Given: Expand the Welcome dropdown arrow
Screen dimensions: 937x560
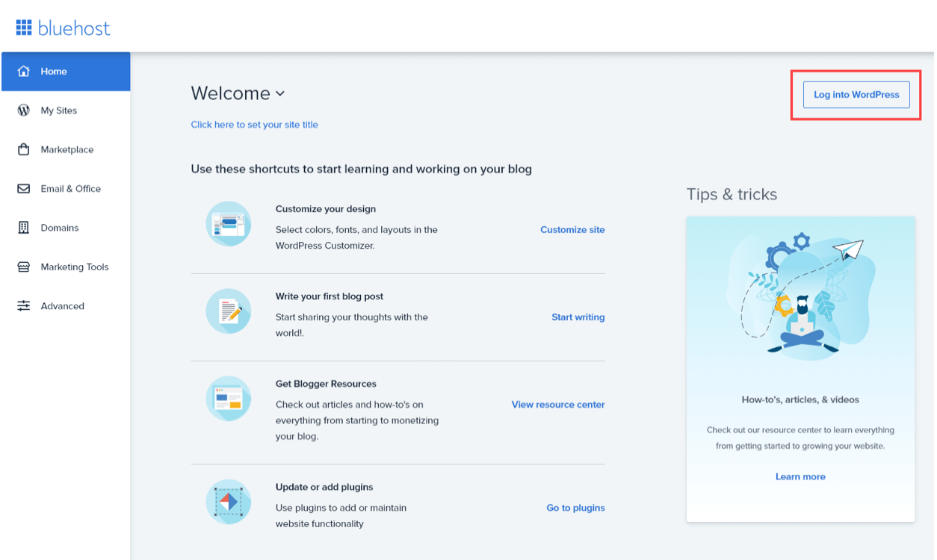Looking at the screenshot, I should pos(281,93).
